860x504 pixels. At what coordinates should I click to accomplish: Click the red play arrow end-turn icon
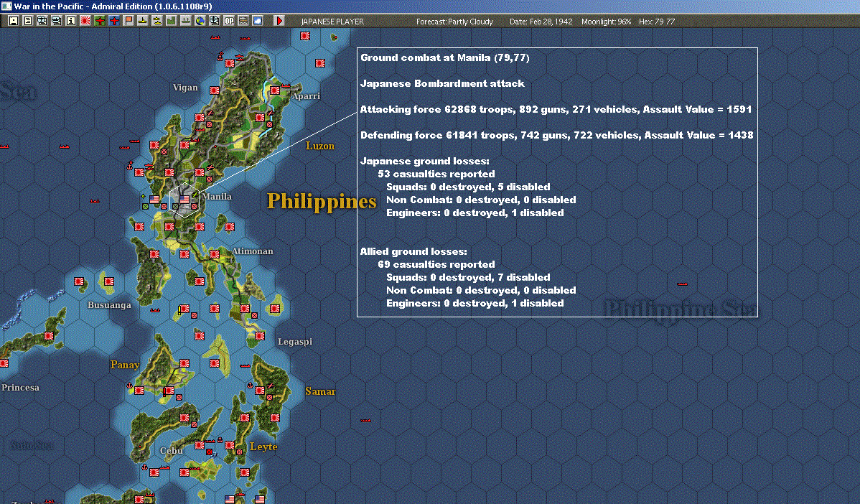[279, 21]
